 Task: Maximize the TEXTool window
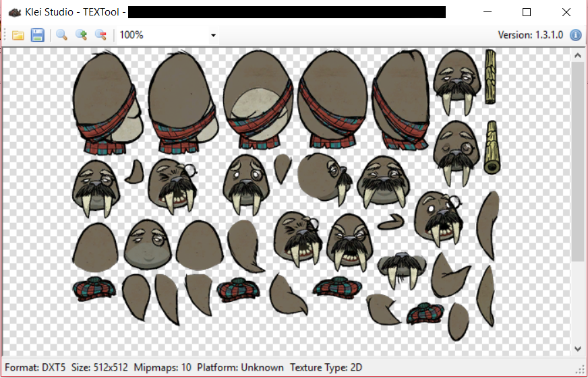(527, 12)
